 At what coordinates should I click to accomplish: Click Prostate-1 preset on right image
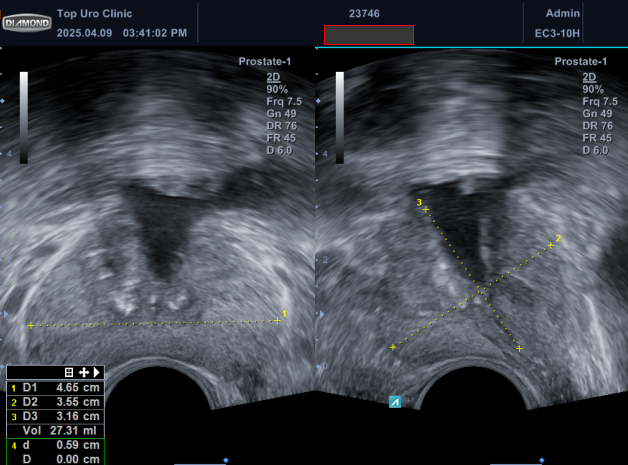pos(581,61)
